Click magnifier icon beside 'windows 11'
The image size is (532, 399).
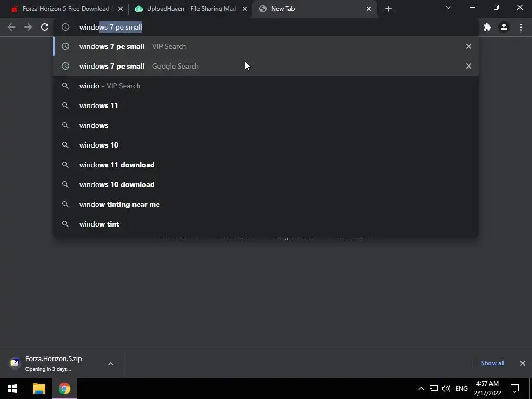click(x=65, y=105)
